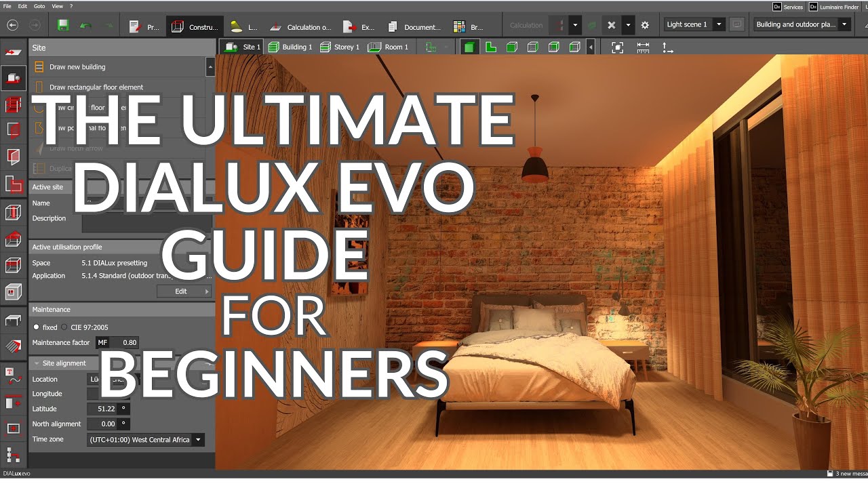Save project using green floppy icon
The width and height of the screenshot is (868, 488).
pos(63,26)
